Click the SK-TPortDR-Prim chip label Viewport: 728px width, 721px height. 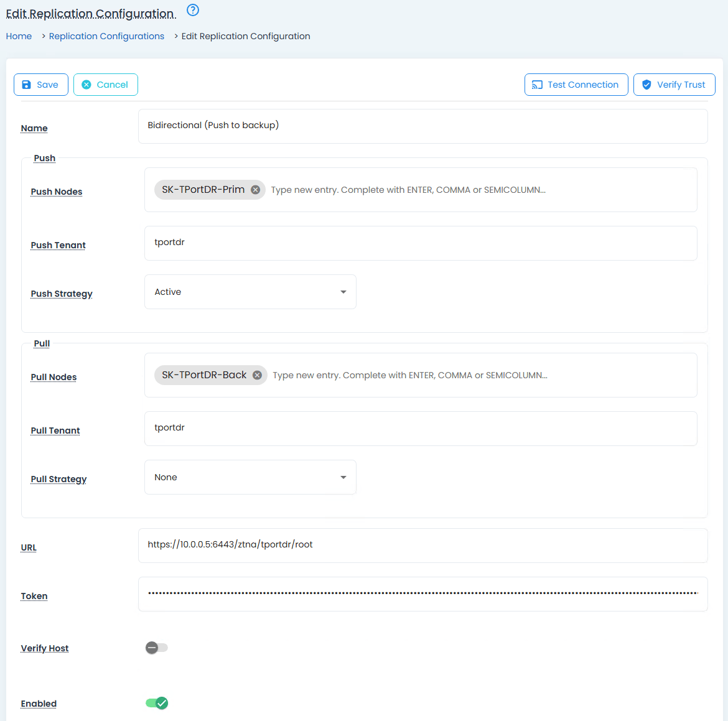[x=203, y=189]
